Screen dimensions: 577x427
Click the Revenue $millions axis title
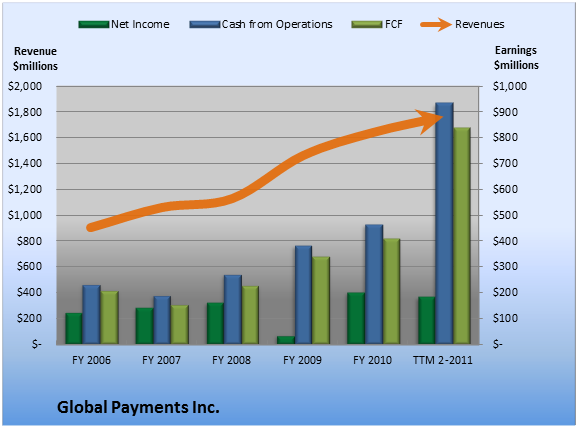(x=35, y=59)
